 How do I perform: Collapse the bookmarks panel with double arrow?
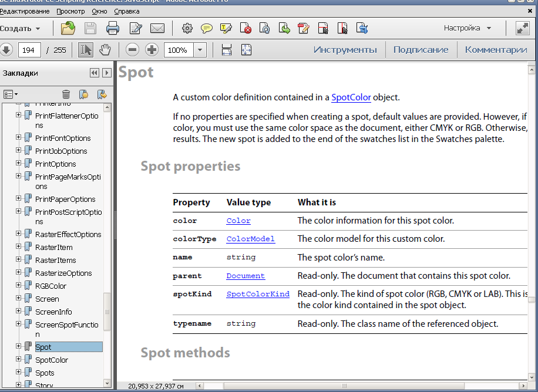(94, 73)
